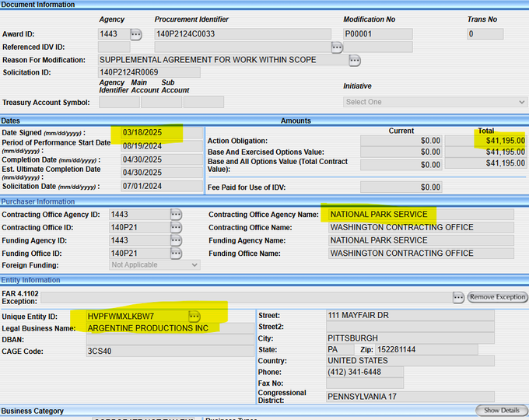Viewport: 529px width, 420px height.
Task: Click the Unique Entity ID lookup ellipsis
Action: coord(194,316)
